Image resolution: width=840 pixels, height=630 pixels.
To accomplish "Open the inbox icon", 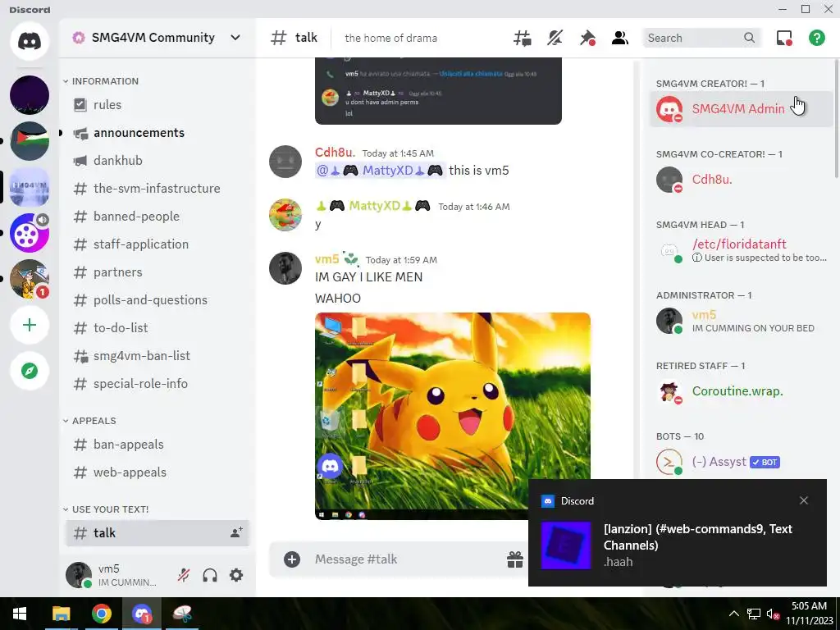I will [x=784, y=38].
